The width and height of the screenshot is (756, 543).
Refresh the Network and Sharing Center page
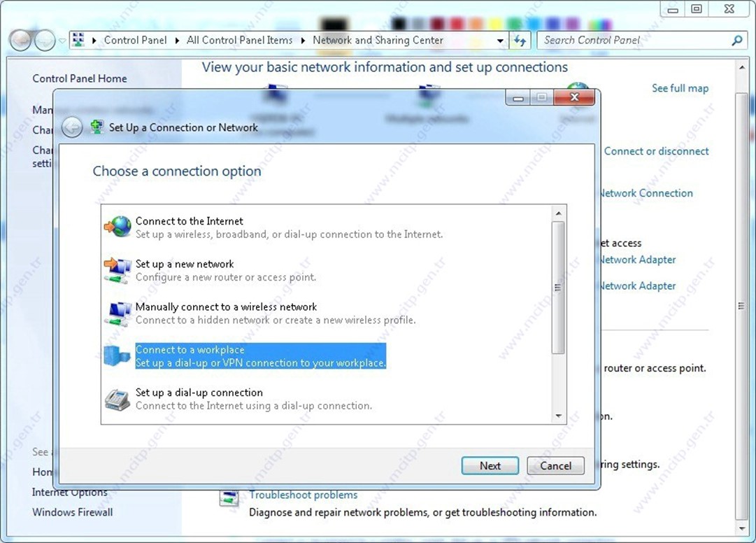[520, 41]
